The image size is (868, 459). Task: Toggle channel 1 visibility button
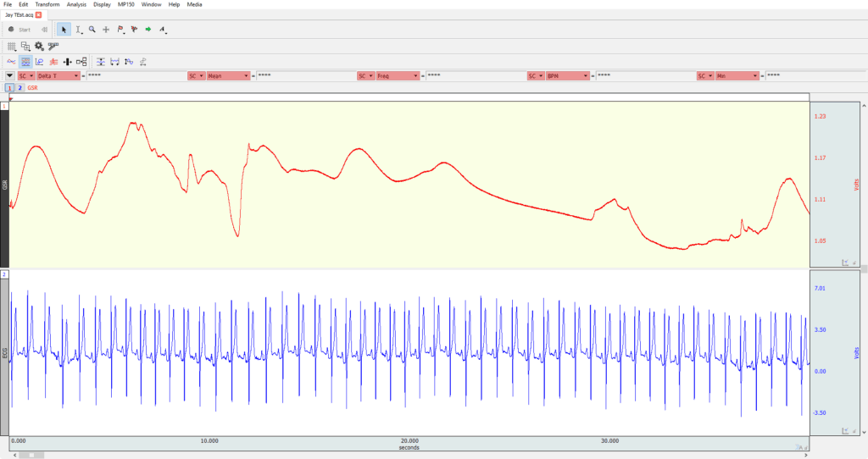(9, 88)
